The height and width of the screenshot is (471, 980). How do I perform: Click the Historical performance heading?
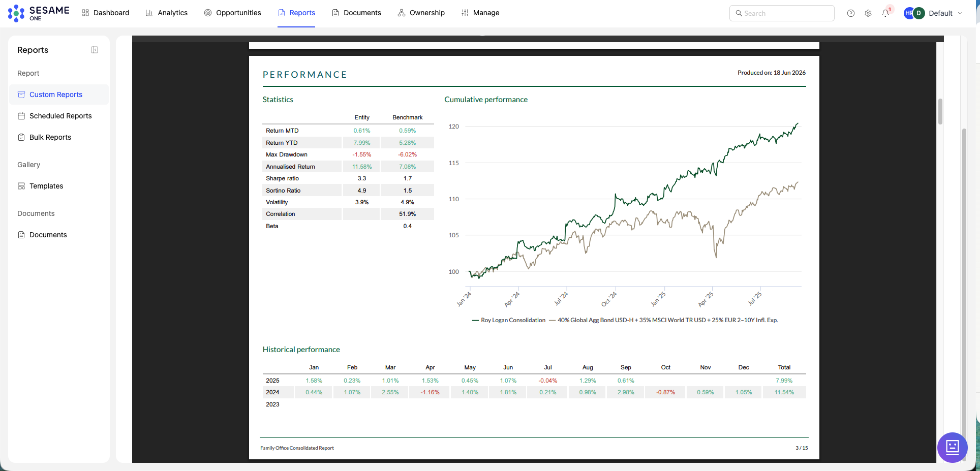(x=301, y=350)
